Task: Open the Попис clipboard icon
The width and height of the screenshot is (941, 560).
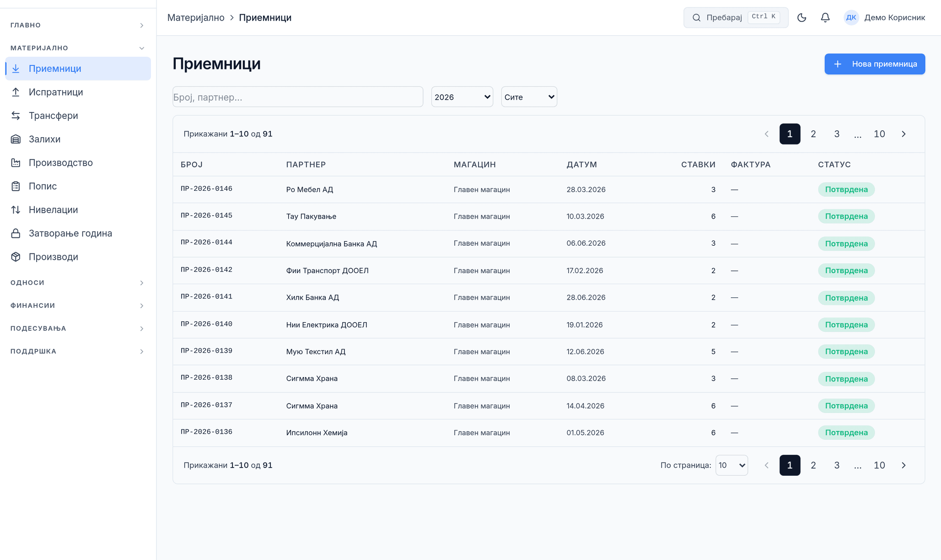Action: tap(16, 186)
